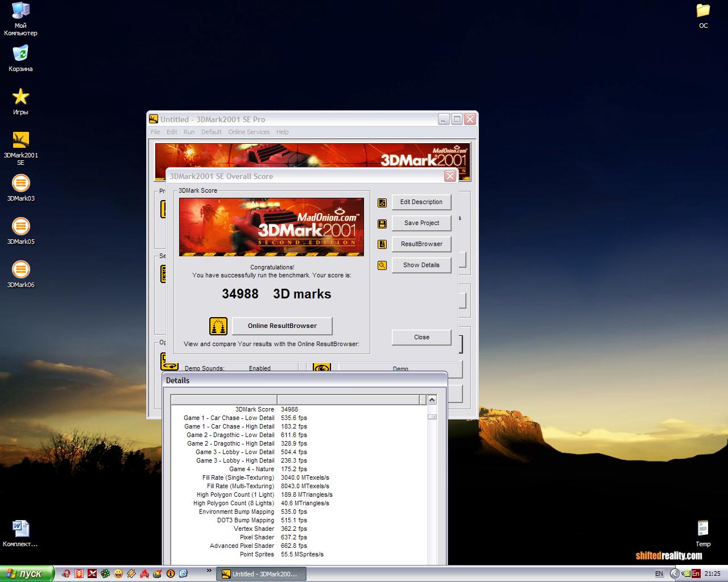Select the Fill Rate (Multi-Texturing) row
Screen dimensions: 728x582
299,487
